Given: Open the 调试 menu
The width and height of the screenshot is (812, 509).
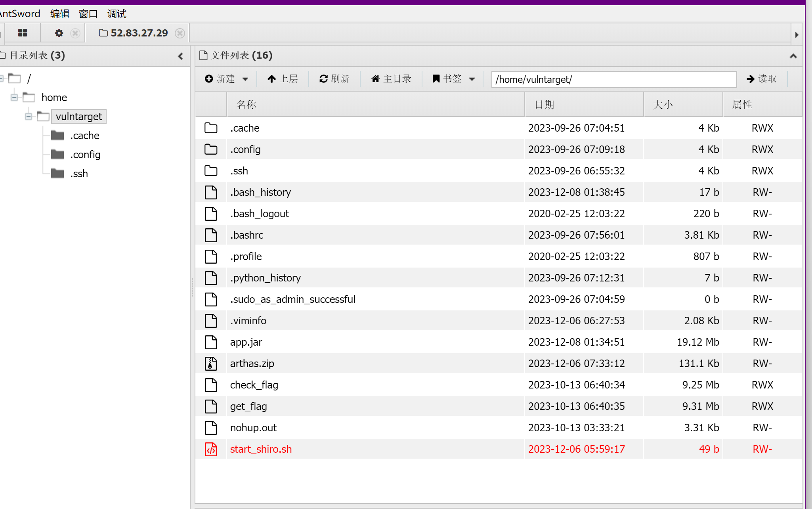Looking at the screenshot, I should (x=117, y=14).
